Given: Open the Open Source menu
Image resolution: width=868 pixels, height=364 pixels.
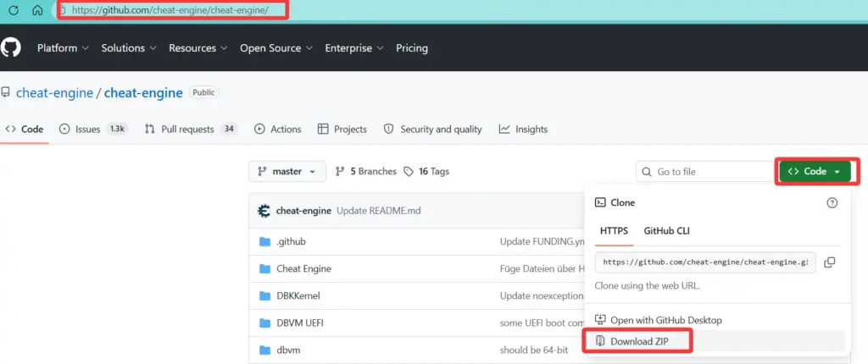Looking at the screenshot, I should (x=276, y=48).
